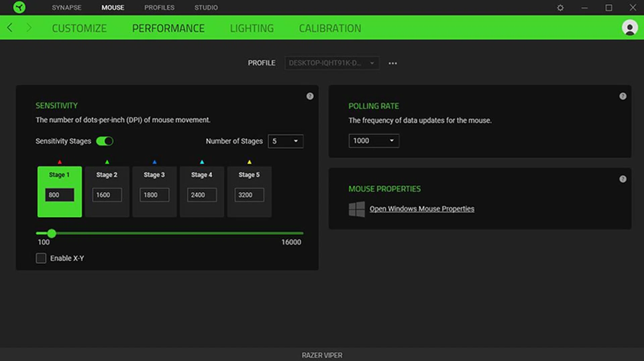The height and width of the screenshot is (361, 644).
Task: Select the Stage 2 sensitivity tile
Action: coord(107,175)
